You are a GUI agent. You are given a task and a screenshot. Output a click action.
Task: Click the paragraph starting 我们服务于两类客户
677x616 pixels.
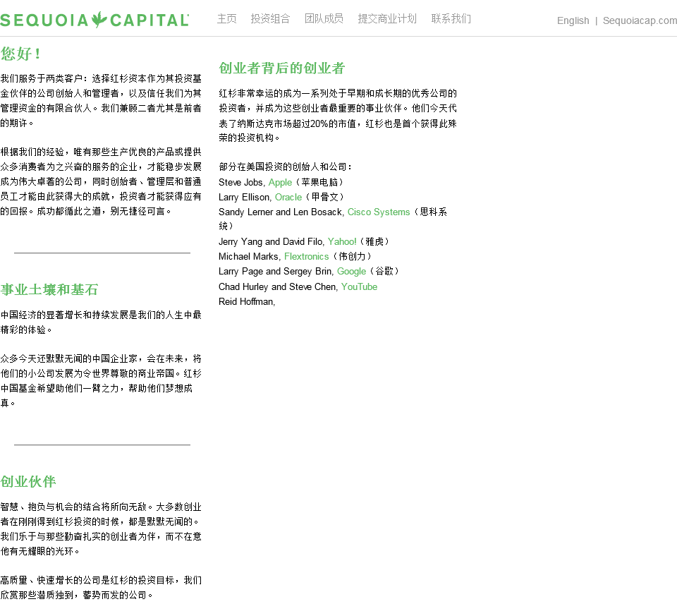(x=101, y=101)
